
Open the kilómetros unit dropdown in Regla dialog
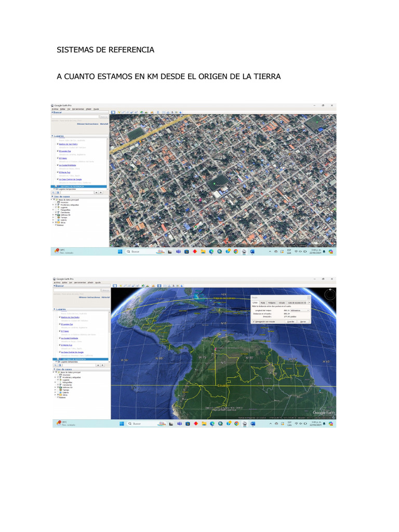click(300, 311)
